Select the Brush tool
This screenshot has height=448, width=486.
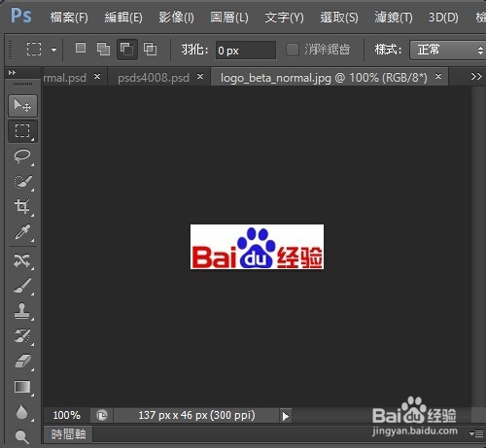coord(22,286)
